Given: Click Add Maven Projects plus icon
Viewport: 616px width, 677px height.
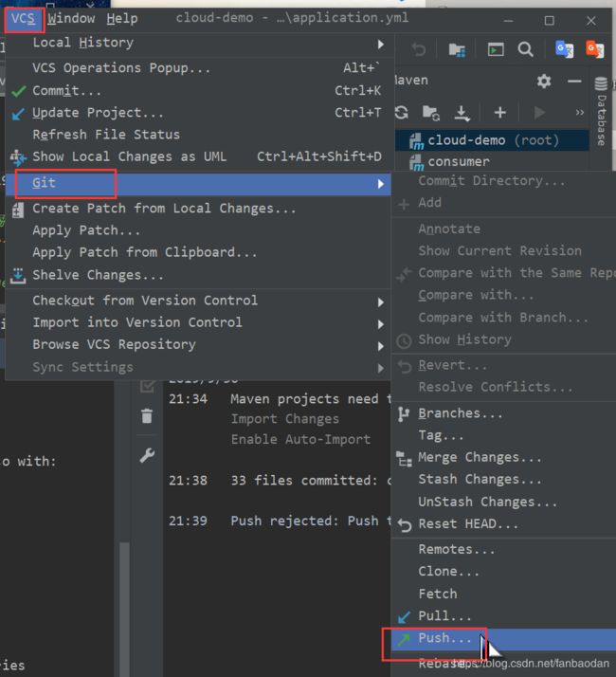Looking at the screenshot, I should pos(499,113).
